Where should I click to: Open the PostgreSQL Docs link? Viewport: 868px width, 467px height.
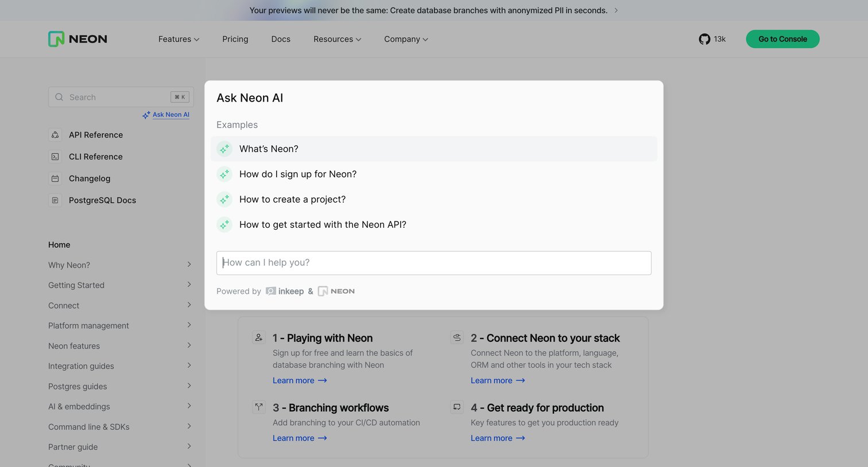coord(102,200)
